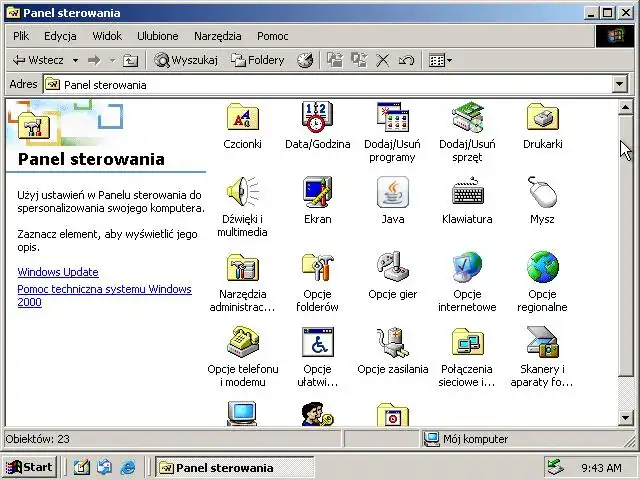This screenshot has height=480, width=640.
Task: Open Skanery i aparaty fotograficzne icon
Action: click(542, 342)
